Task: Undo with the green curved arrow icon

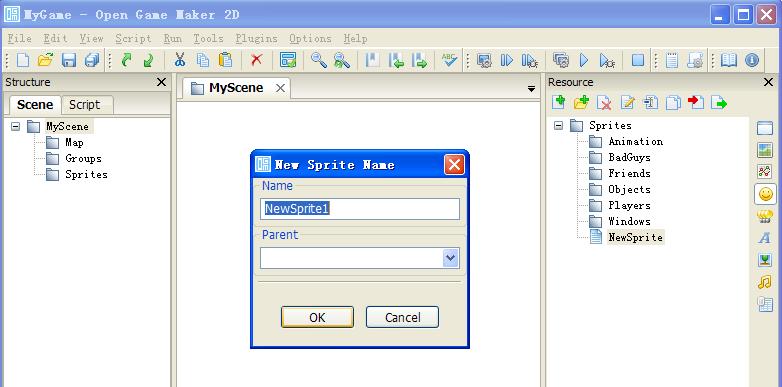Action: click(x=127, y=60)
